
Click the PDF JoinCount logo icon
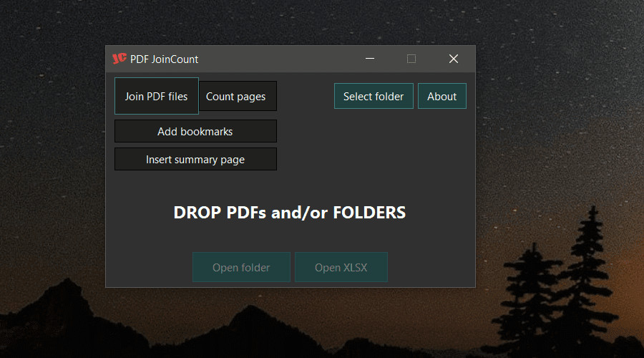[x=119, y=59]
